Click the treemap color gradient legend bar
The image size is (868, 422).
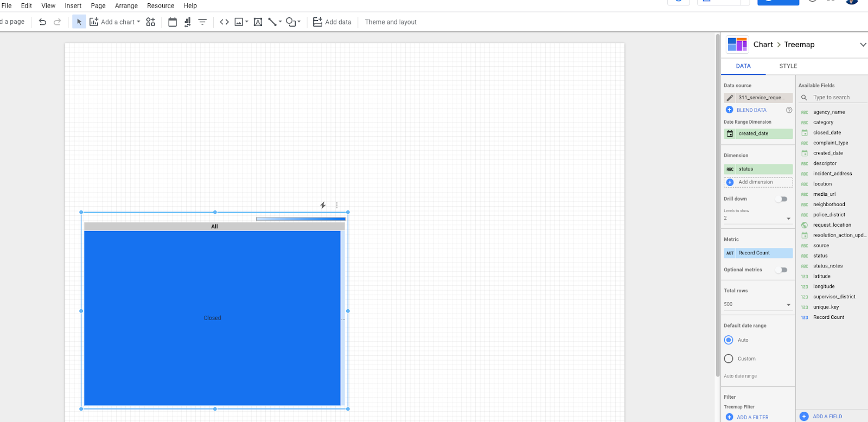[x=301, y=219]
